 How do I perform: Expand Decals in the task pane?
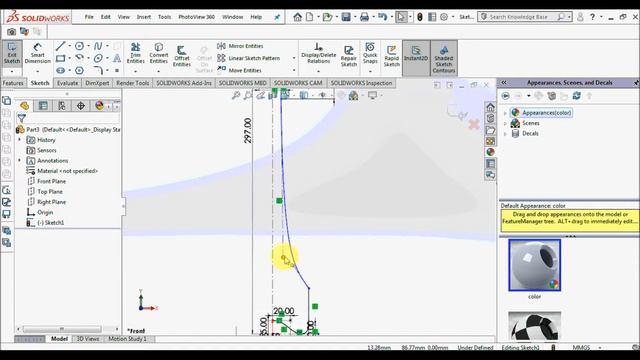point(505,133)
